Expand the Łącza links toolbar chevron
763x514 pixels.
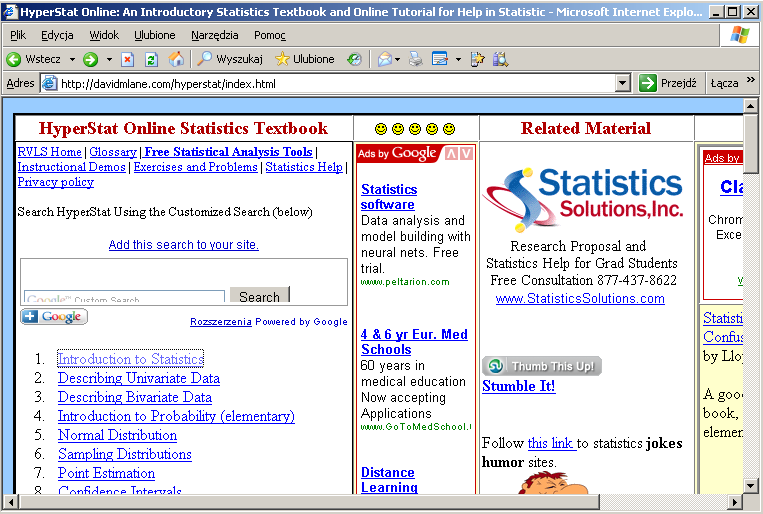pyautogui.click(x=750, y=79)
